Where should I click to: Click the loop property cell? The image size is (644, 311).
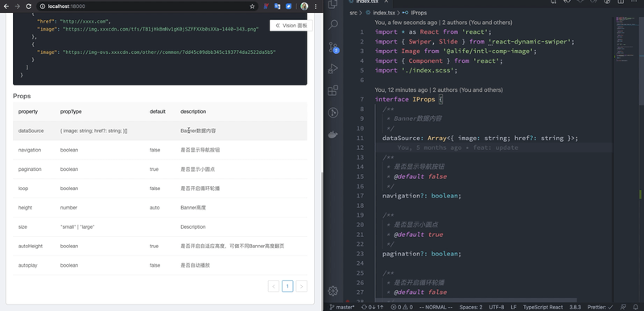23,189
